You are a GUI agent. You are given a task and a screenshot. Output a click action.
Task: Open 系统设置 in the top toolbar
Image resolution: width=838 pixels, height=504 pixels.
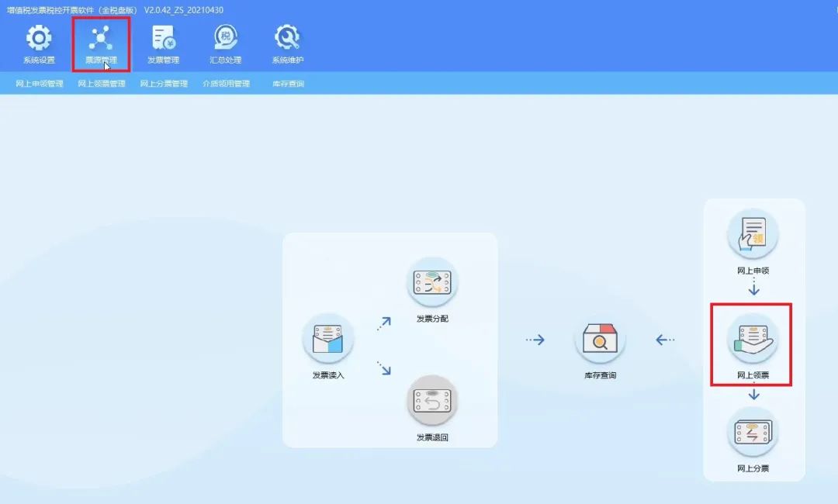point(39,44)
